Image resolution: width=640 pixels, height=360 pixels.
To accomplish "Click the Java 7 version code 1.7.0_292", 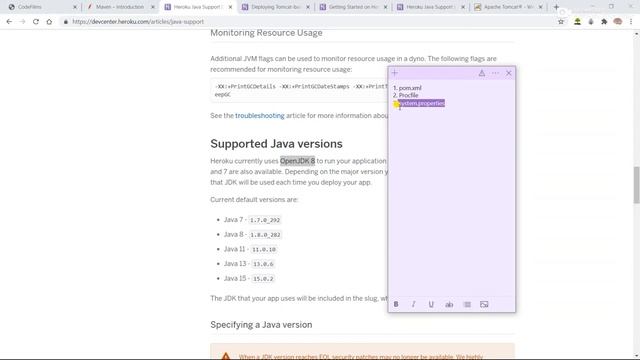I will pos(265,220).
